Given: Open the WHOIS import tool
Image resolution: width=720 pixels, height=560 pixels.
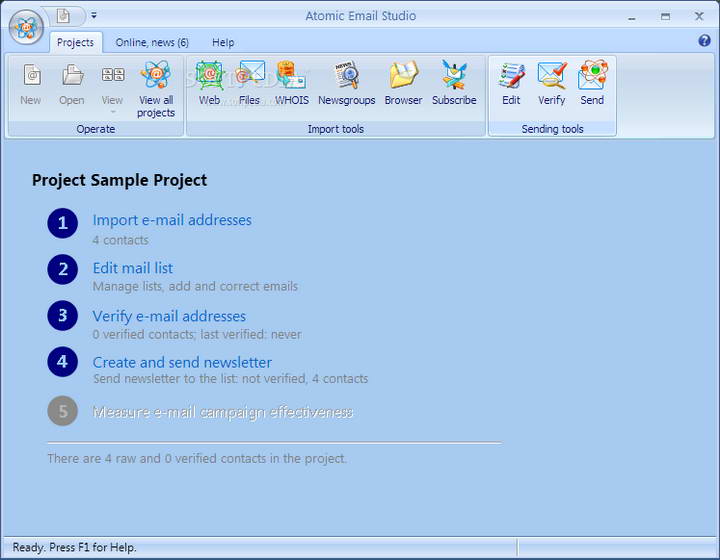Looking at the screenshot, I should (x=292, y=83).
